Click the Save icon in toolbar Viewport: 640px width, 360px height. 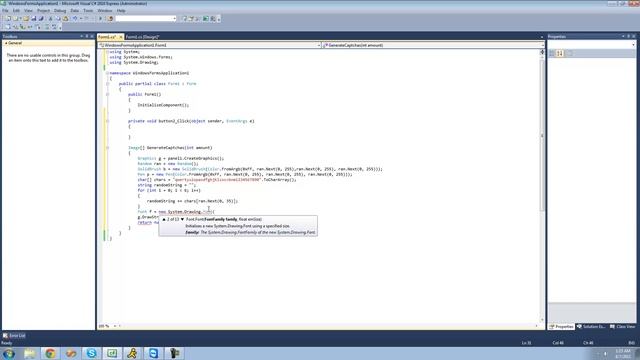point(33,19)
